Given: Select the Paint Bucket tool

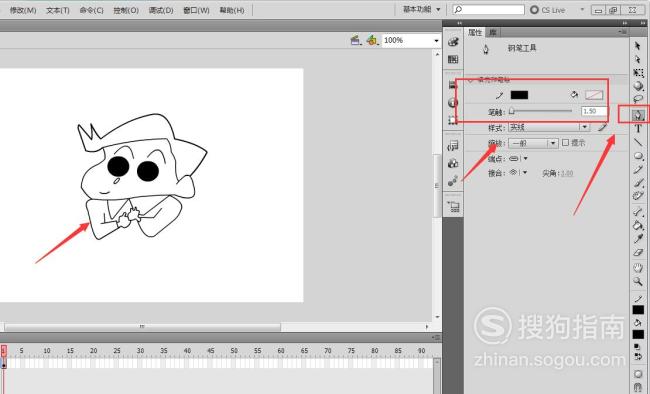Looking at the screenshot, I should (x=638, y=225).
